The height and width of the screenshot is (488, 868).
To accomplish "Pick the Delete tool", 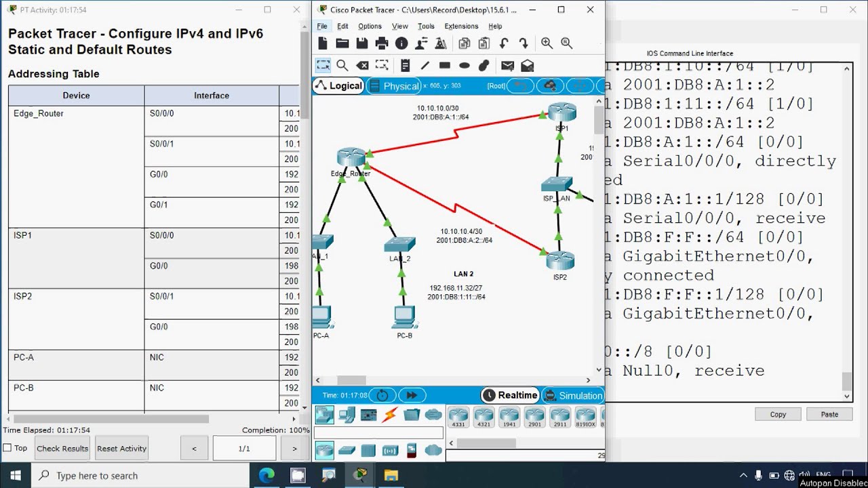I will [x=362, y=65].
